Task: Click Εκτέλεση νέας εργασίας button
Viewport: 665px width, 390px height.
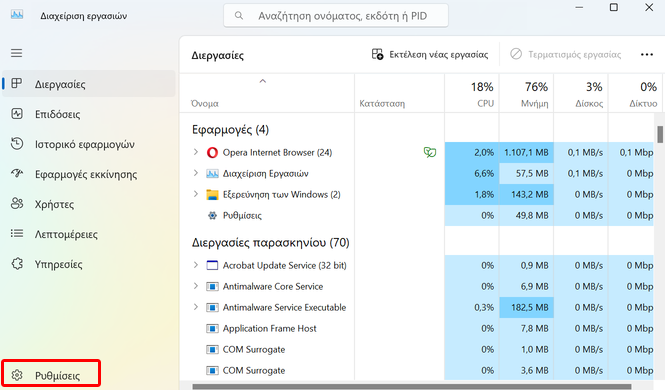Action: (x=430, y=54)
